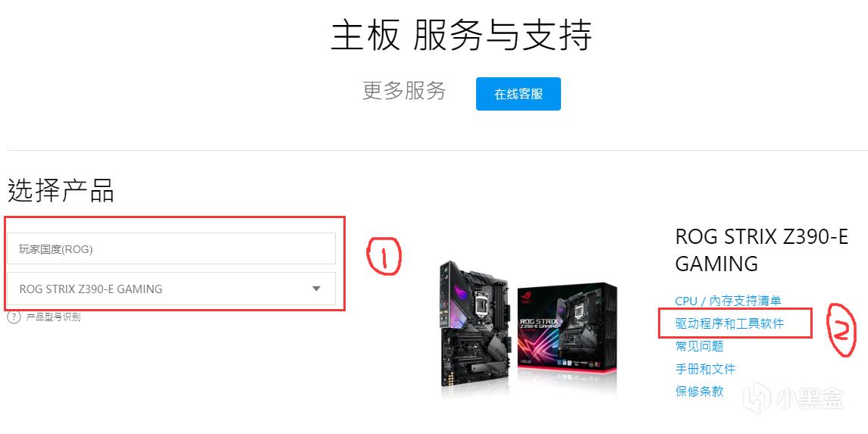868x434 pixels.
Task: Click the model dropdown's arrow triangle
Action: (316, 289)
